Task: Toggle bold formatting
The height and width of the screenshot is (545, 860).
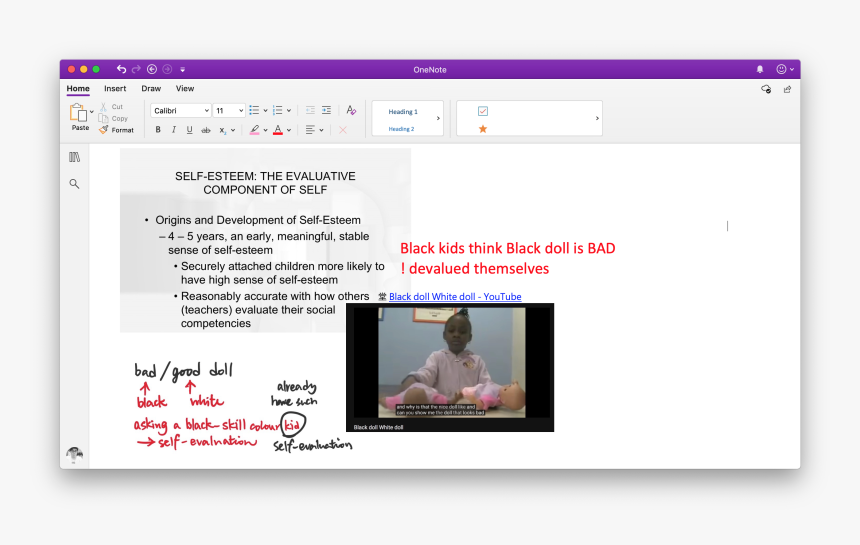Action: coord(158,130)
